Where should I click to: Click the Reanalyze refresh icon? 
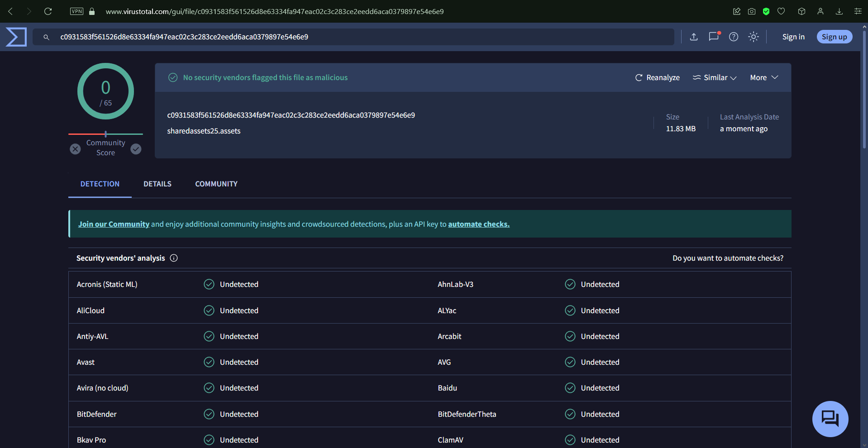[x=639, y=78]
